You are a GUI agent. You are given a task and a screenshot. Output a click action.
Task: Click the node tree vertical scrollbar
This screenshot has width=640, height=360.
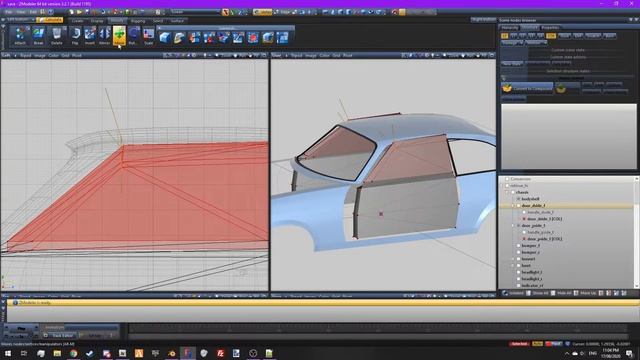click(636, 233)
